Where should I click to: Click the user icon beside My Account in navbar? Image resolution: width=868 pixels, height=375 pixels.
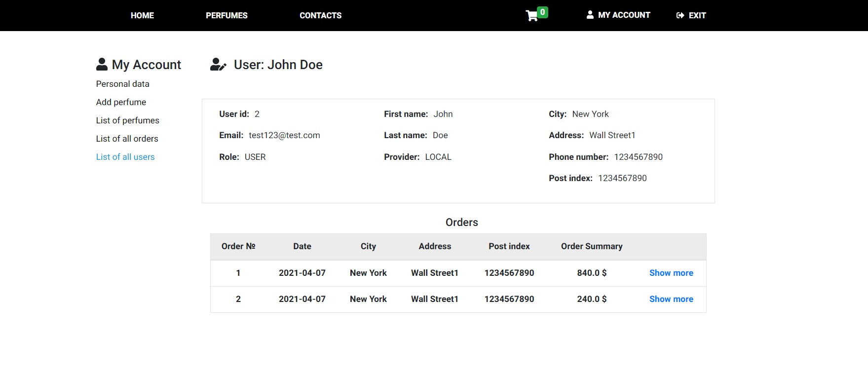(590, 15)
